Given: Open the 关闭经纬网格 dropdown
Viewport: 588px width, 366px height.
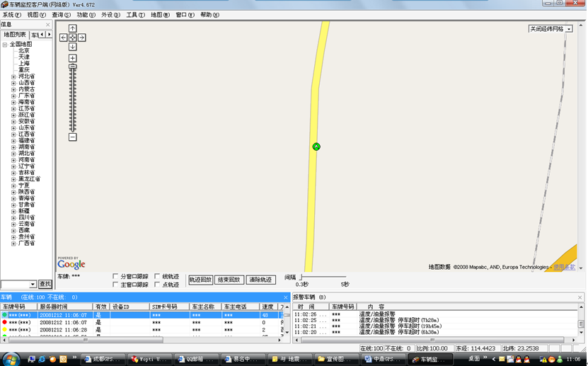Looking at the screenshot, I should [569, 29].
